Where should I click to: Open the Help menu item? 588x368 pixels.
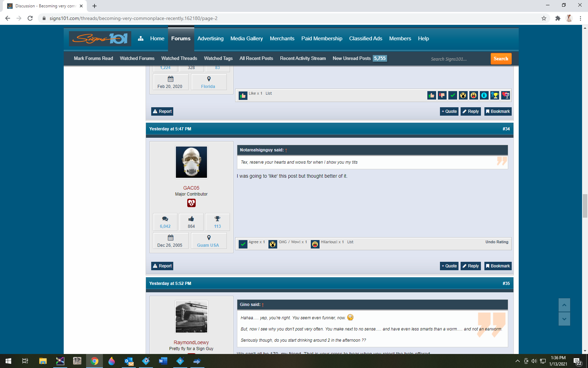pyautogui.click(x=423, y=39)
